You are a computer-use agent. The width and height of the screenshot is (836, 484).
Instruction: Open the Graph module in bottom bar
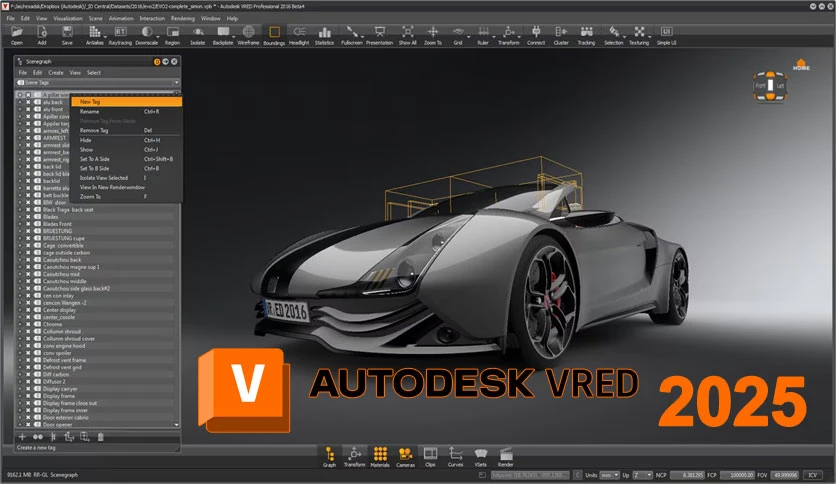pyautogui.click(x=329, y=454)
